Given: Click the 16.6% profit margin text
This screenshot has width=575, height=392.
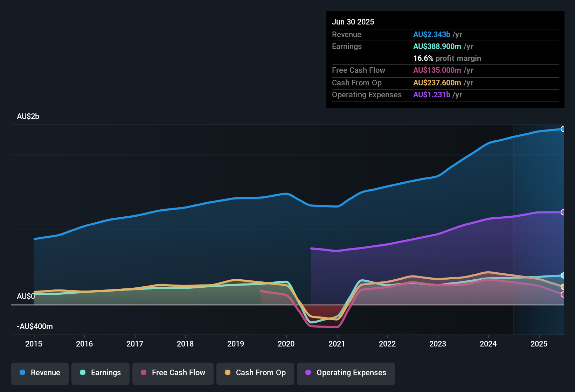Looking at the screenshot, I should coord(447,58).
